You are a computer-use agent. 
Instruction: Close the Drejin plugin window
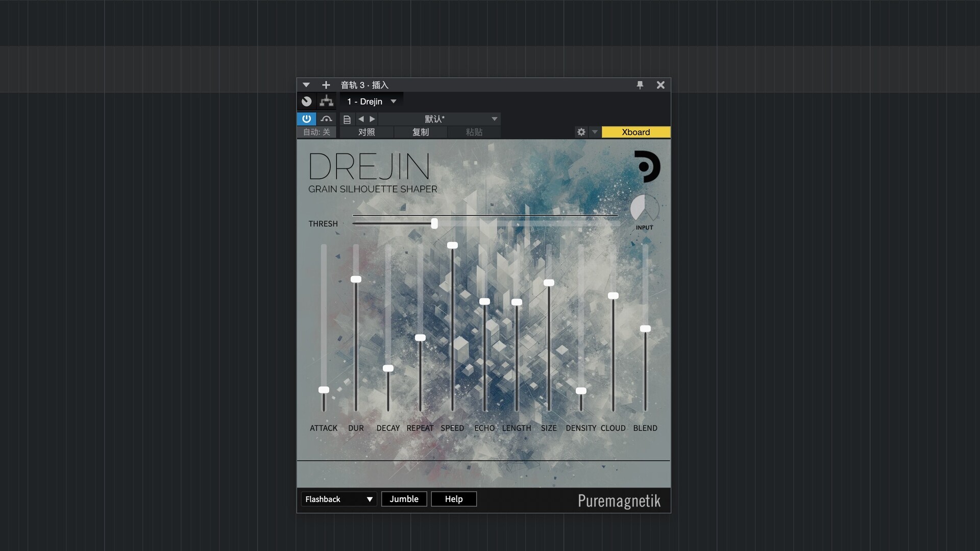coord(660,85)
